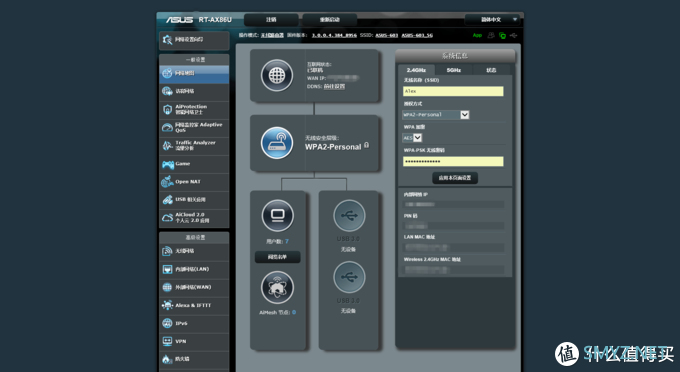Click the SSID name input field

[x=453, y=91]
